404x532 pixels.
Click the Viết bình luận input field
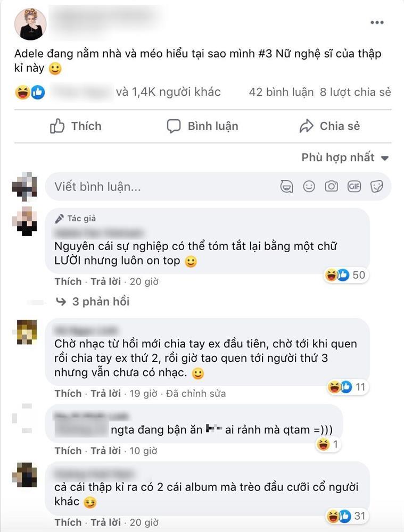coord(163,186)
